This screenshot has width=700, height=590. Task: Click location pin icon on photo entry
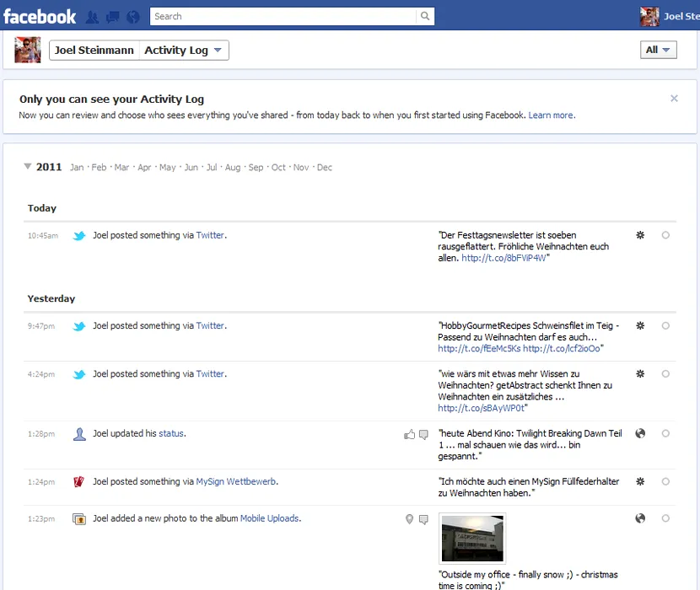click(x=409, y=519)
